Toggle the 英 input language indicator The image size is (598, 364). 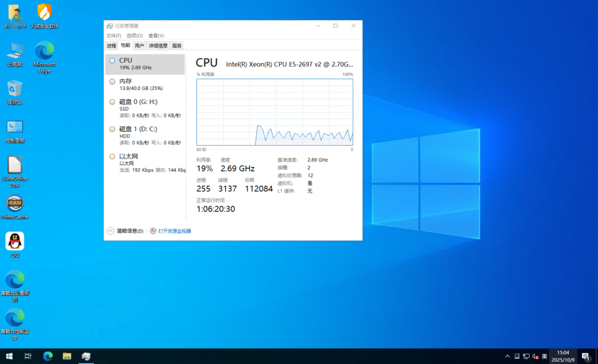tap(544, 356)
